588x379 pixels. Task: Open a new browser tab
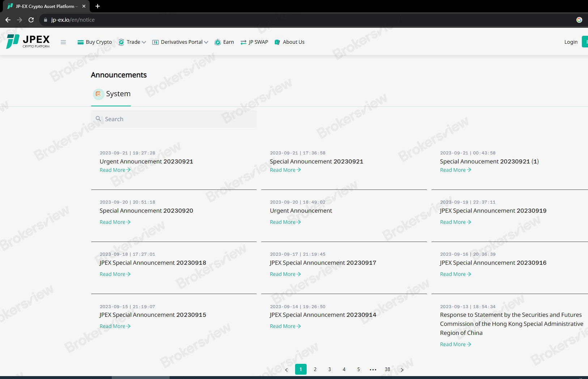pyautogui.click(x=98, y=6)
